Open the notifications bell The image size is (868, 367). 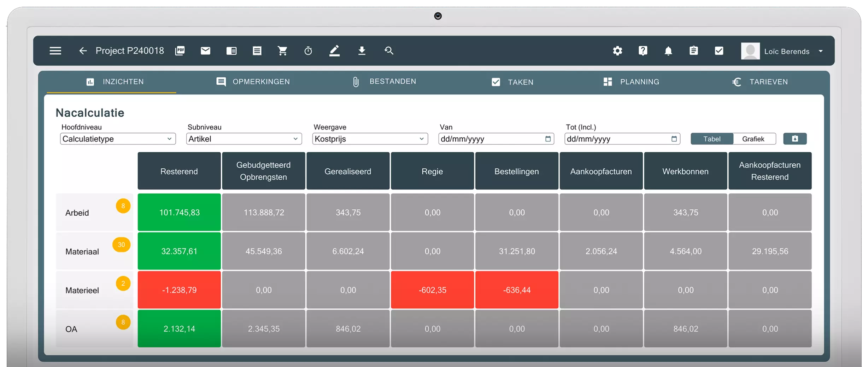(x=668, y=51)
